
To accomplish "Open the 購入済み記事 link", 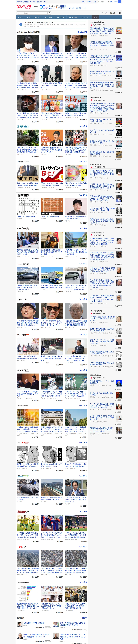I will (x=82, y=32).
